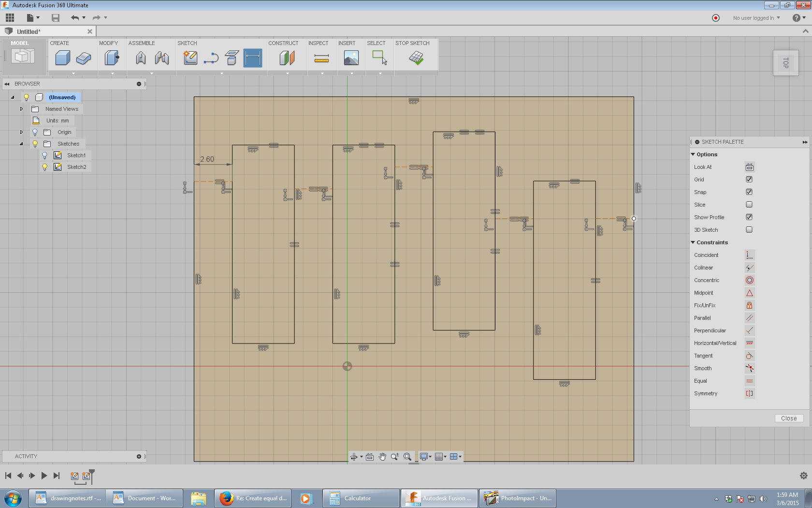Open Firefox window from the taskbar
The width and height of the screenshot is (812, 508).
(253, 498)
